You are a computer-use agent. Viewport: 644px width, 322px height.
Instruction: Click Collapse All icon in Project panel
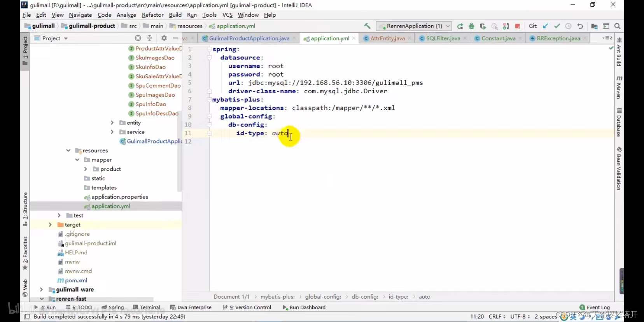(149, 38)
